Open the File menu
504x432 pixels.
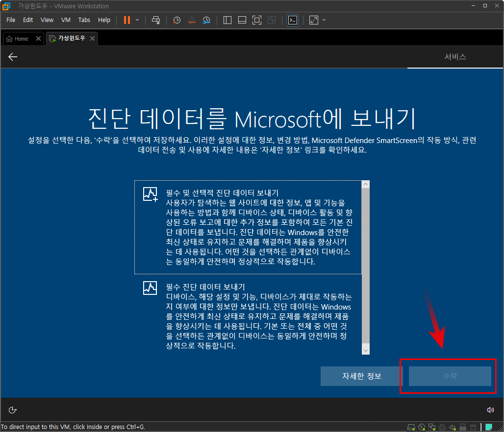[11, 20]
